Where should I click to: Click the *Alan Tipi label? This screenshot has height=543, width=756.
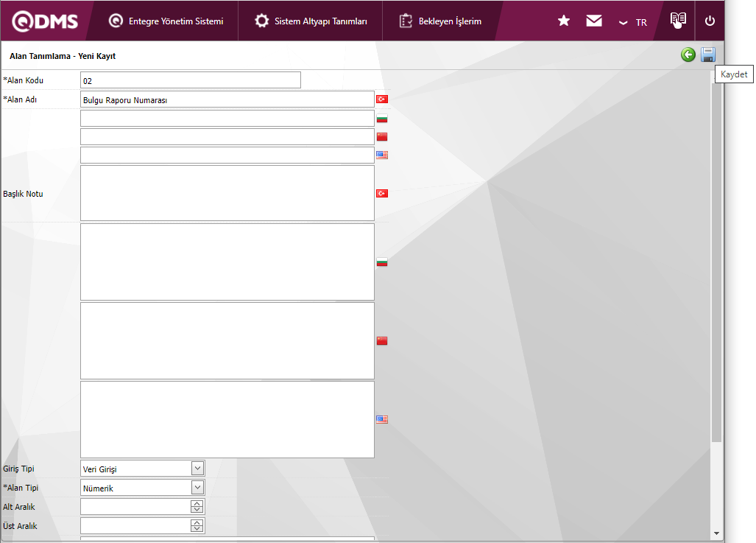(21, 488)
